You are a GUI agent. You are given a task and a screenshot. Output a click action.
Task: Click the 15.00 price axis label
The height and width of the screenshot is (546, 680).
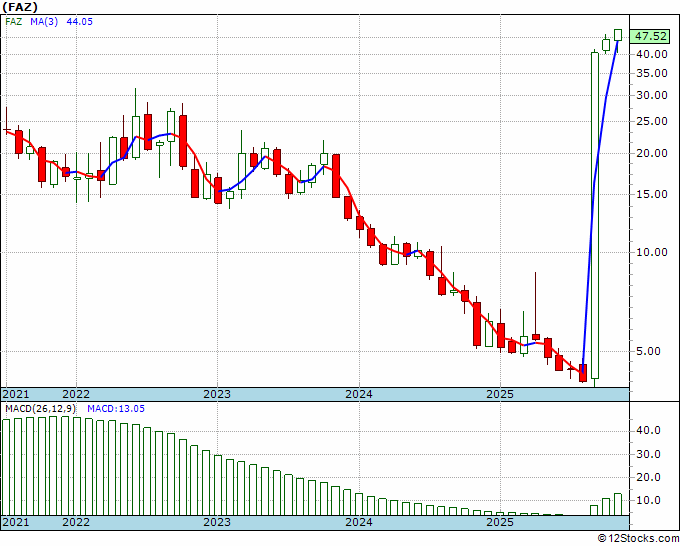point(651,194)
